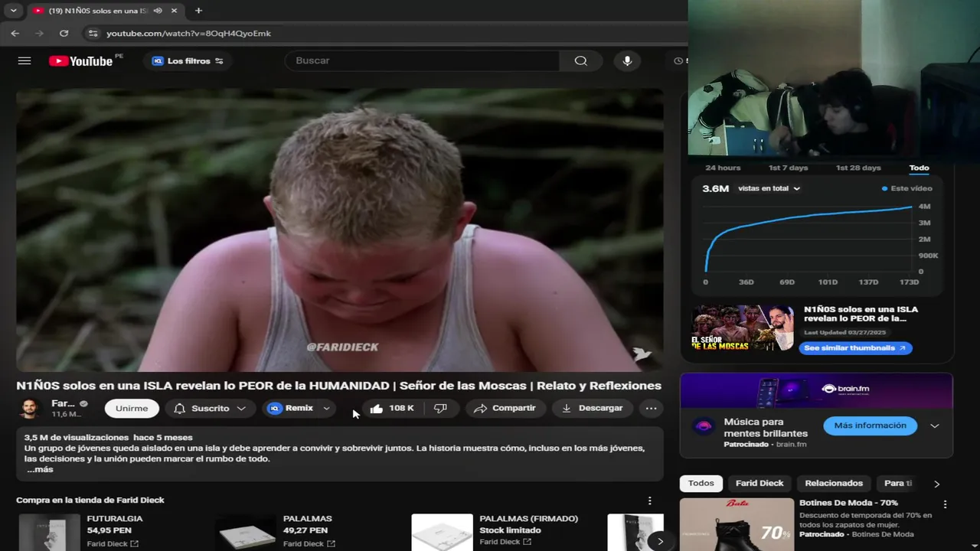This screenshot has height=551, width=980.
Task: Click the Buscar search field
Action: click(423, 60)
